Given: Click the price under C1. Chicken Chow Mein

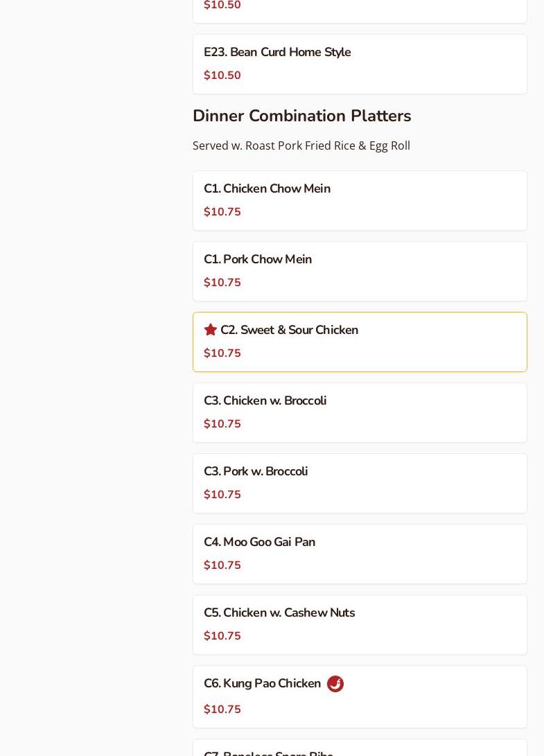Looking at the screenshot, I should coord(222,212).
